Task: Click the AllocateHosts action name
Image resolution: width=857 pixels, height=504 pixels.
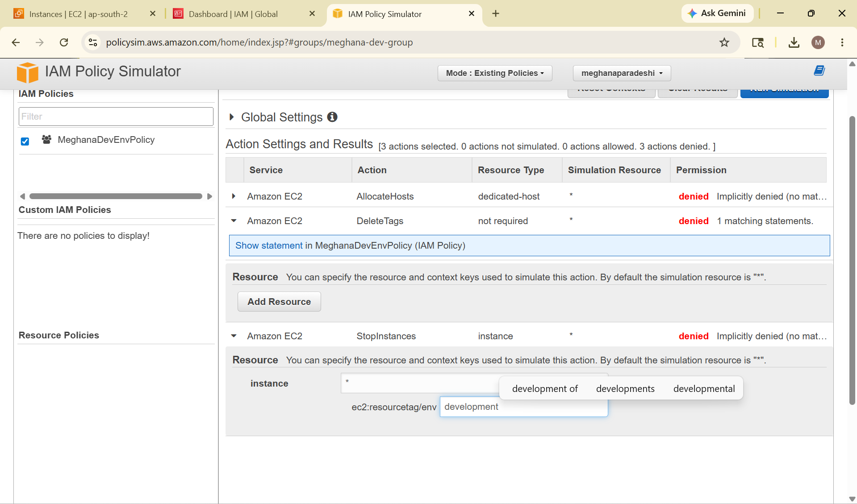Action: coord(385,196)
